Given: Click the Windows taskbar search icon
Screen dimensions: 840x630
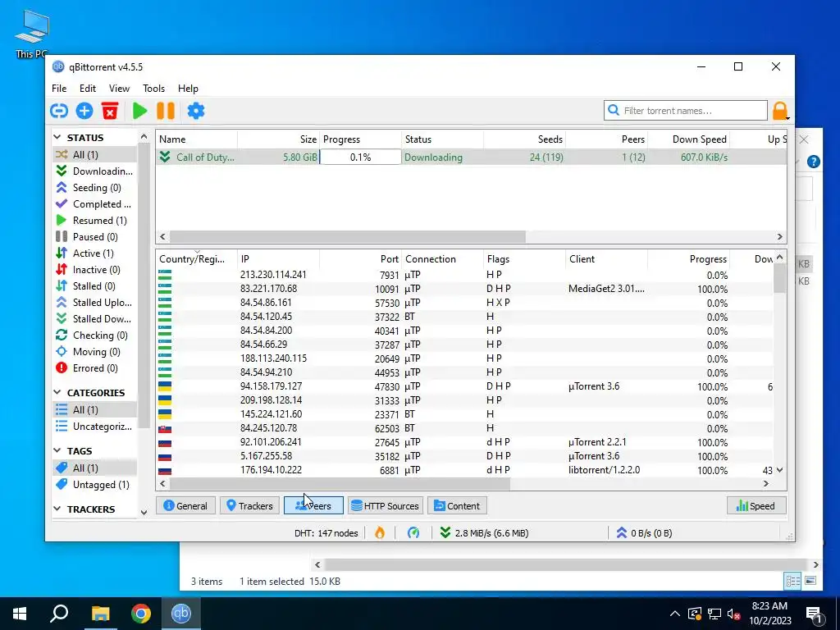Looking at the screenshot, I should [x=59, y=614].
